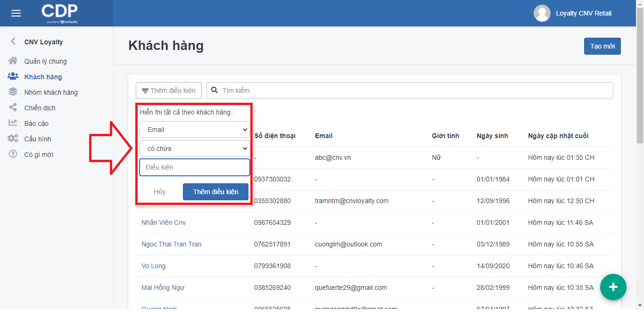Open the hamburger menu icon
This screenshot has height=312, width=644.
pos(16,13)
